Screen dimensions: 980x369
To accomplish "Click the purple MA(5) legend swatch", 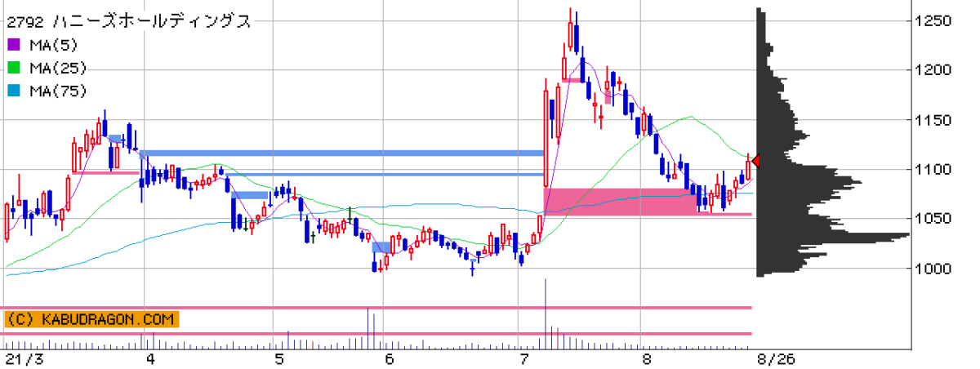I will 13,46.
